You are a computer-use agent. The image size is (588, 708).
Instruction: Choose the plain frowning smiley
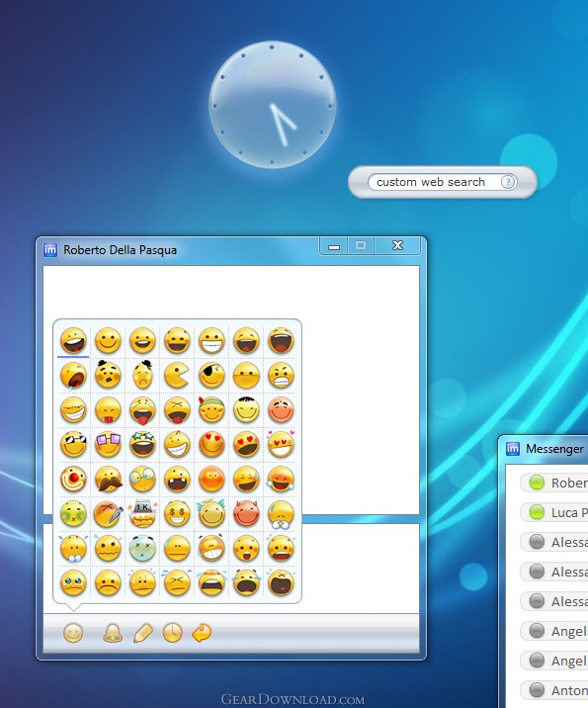pos(108,583)
